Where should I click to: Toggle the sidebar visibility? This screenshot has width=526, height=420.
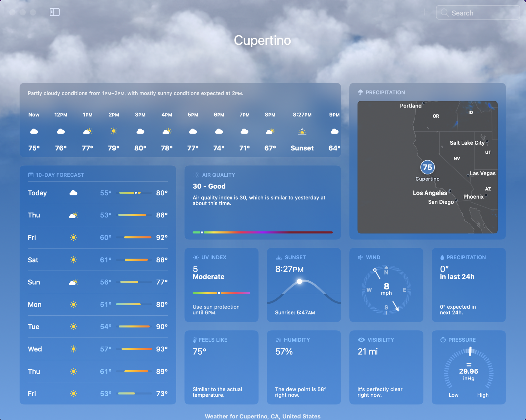[x=54, y=12]
